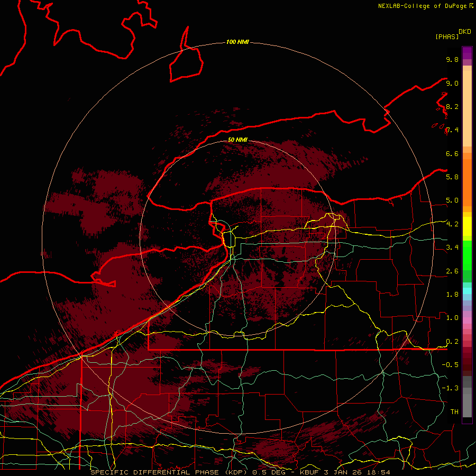Click the bright green segment of the color bar
The width and height of the screenshot is (476, 476).
(x=467, y=255)
